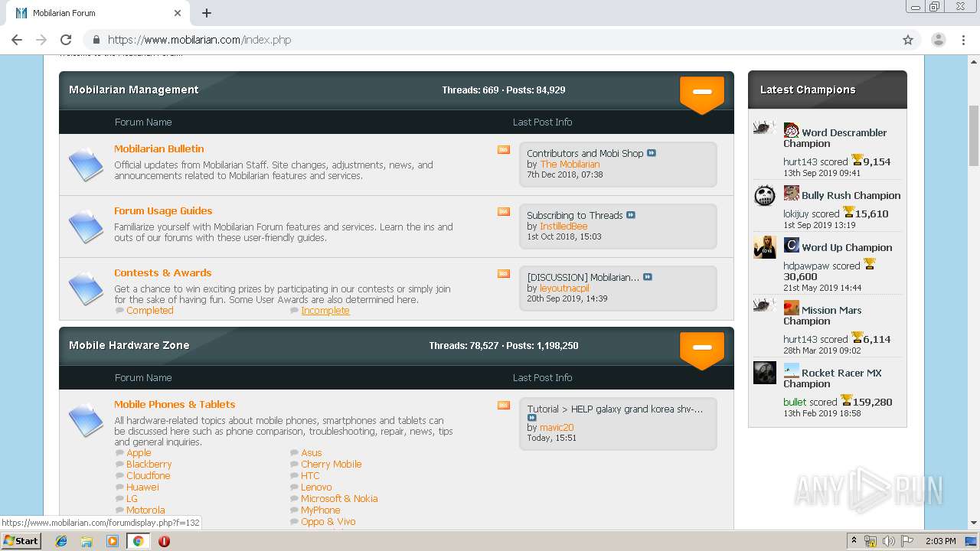Open the Mobilarian Bulletin forum
This screenshot has height=551, width=980.
tap(159, 148)
